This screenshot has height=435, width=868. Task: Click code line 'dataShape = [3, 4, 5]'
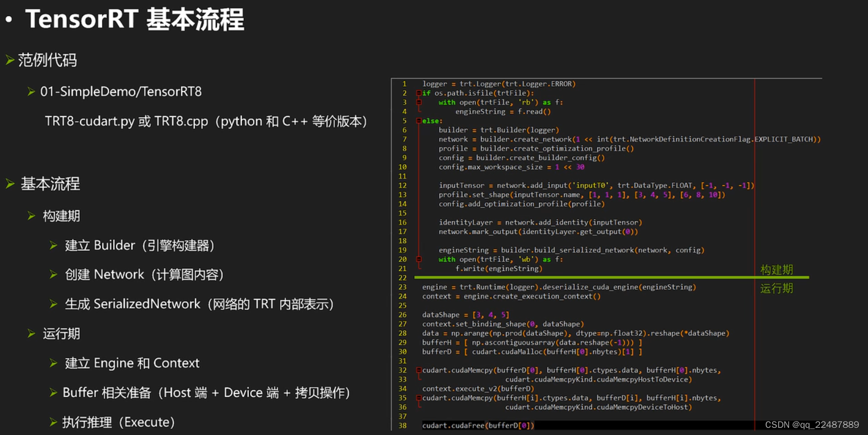coord(465,315)
